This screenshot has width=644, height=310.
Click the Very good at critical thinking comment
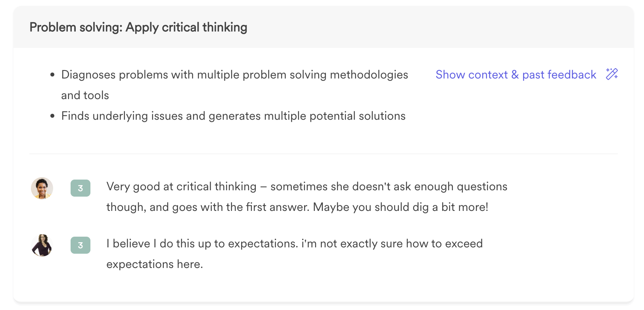coord(307,197)
